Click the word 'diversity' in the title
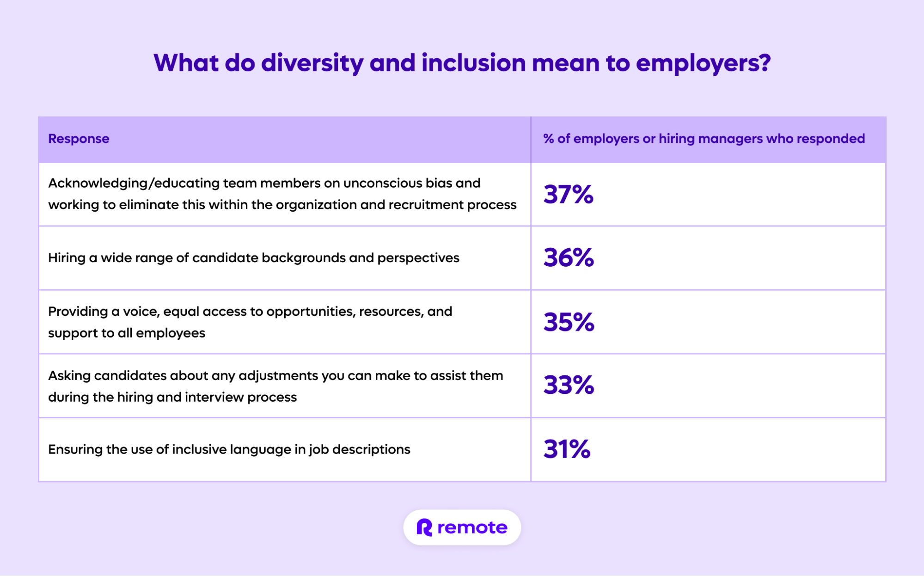The width and height of the screenshot is (924, 576). [x=312, y=63]
